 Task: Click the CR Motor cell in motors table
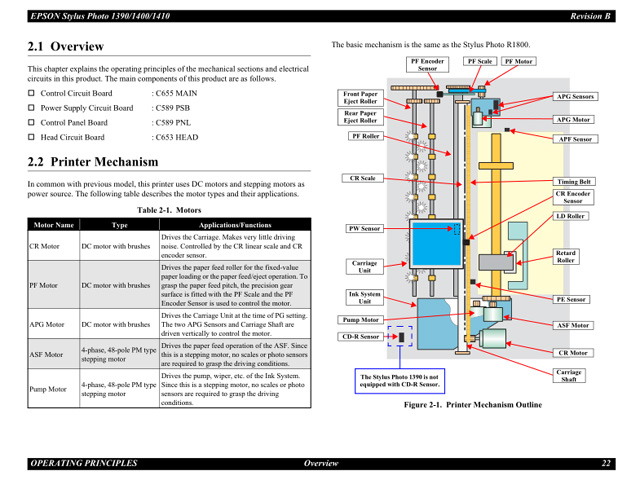[x=44, y=245]
